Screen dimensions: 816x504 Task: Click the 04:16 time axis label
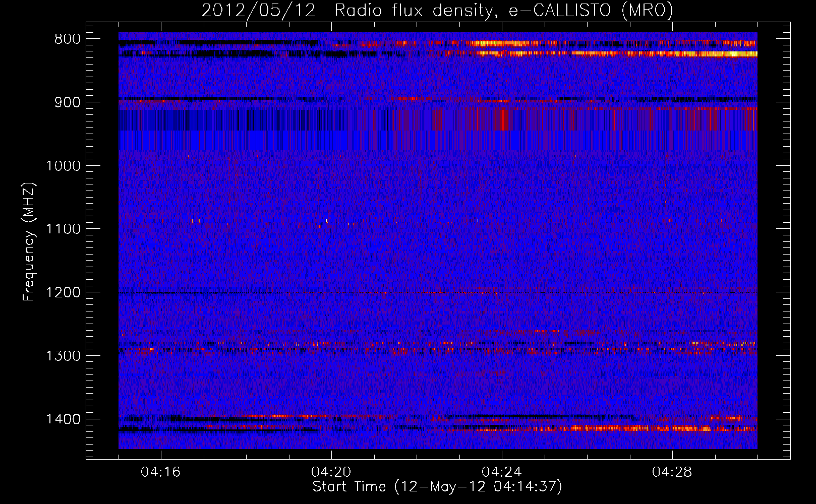pos(161,472)
